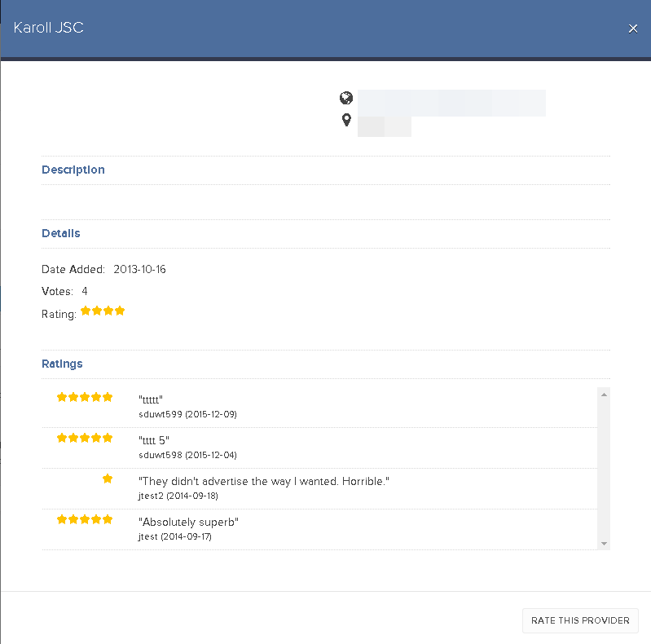651x644 pixels.
Task: Click the Ratings section heading
Action: pyautogui.click(x=62, y=364)
